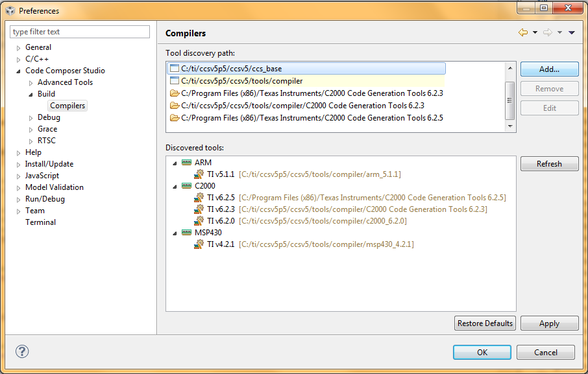
Task: Click the C2000 device family icon
Action: click(x=186, y=185)
